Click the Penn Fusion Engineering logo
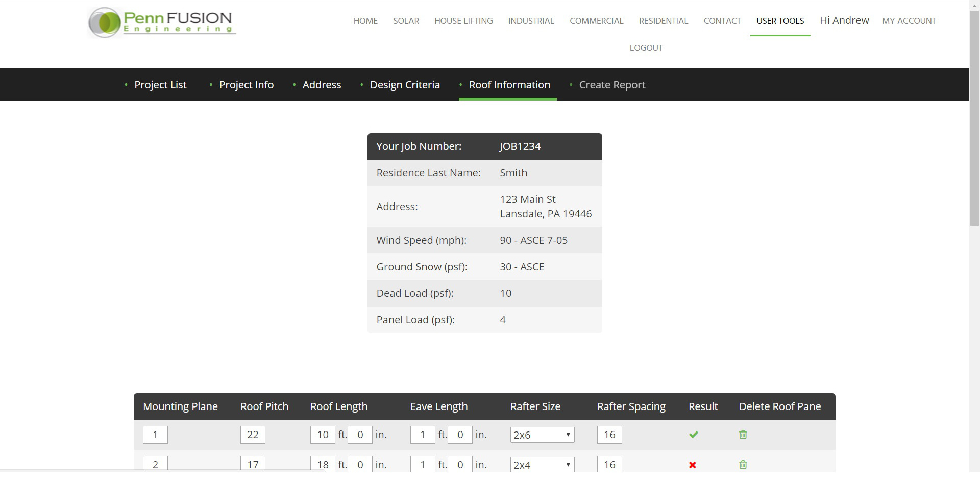 coord(162,22)
